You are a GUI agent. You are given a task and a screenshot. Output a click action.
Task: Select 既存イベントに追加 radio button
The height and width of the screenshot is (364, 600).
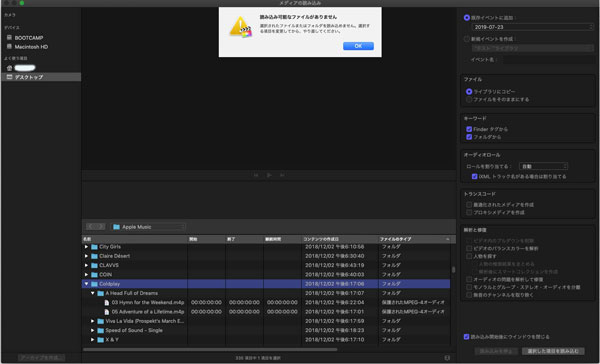point(466,18)
